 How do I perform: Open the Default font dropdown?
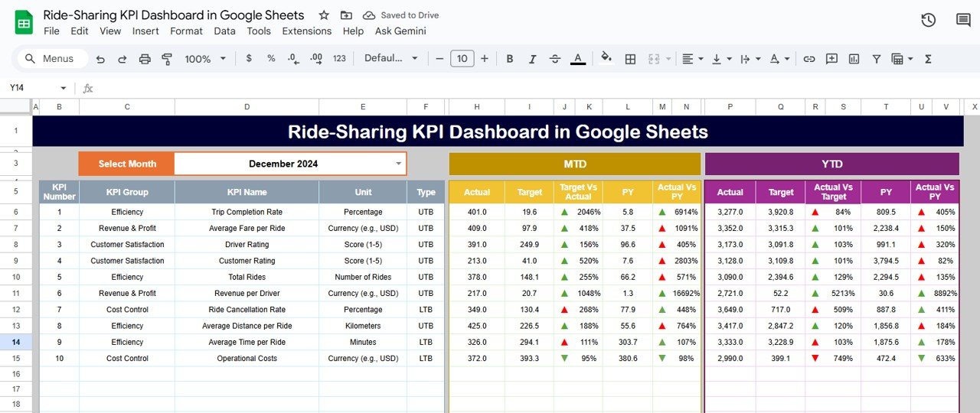pos(391,59)
